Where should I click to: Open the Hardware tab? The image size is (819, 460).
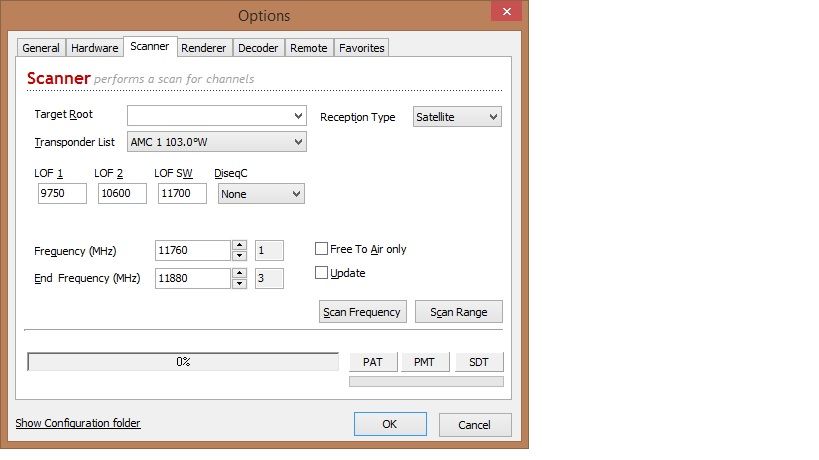click(x=95, y=48)
